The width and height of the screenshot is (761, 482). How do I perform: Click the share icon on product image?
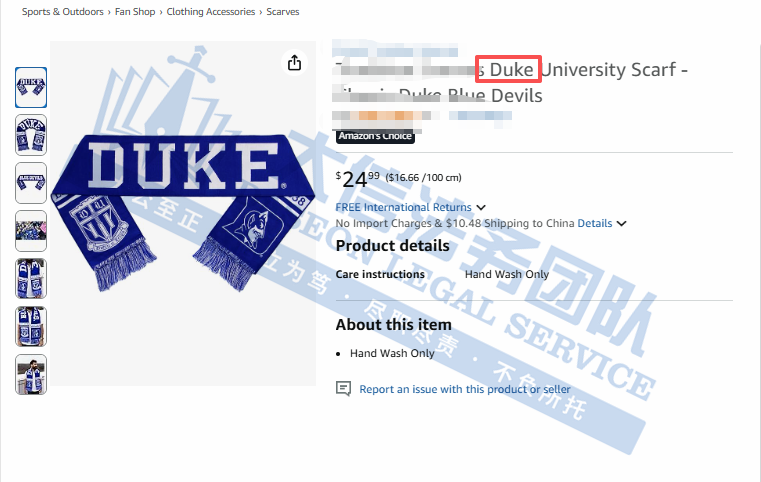[294, 63]
